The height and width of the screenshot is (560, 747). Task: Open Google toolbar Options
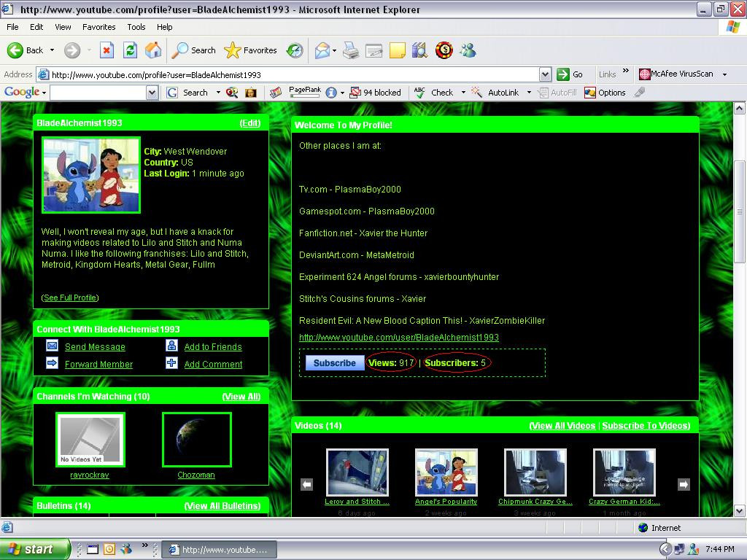(605, 93)
